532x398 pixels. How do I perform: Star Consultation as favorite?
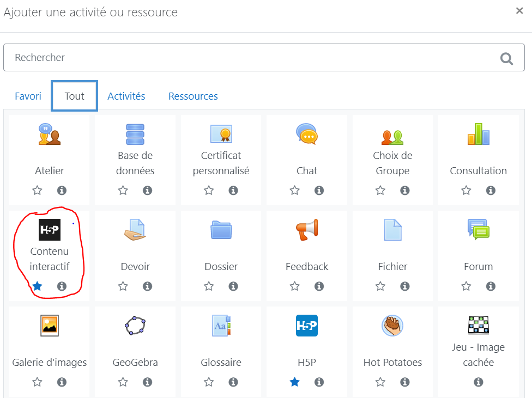(x=466, y=190)
